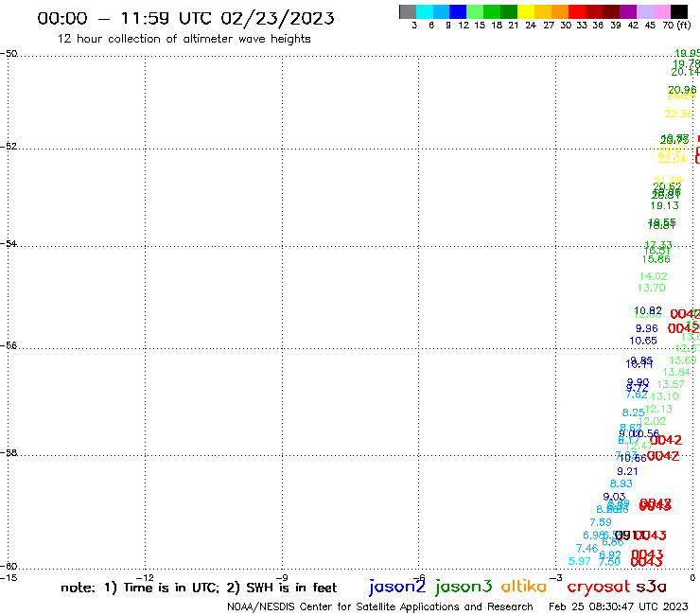700x615 pixels.
Task: Click the wave height value 14.02
Action: coord(653,276)
